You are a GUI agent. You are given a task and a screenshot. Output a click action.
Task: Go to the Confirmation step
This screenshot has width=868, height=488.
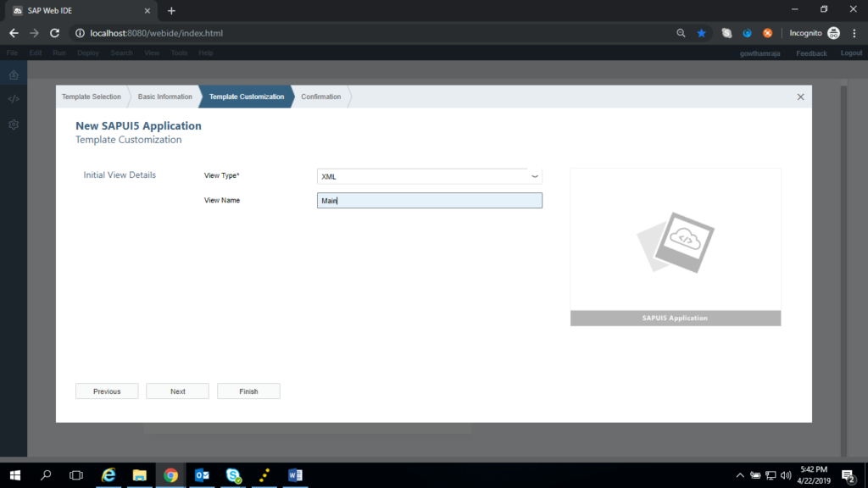point(321,97)
